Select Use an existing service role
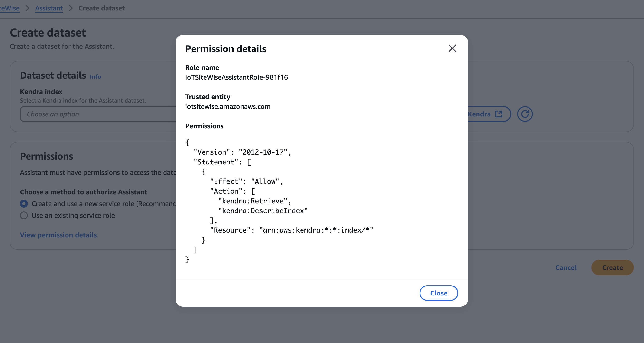This screenshot has height=343, width=644. [x=24, y=215]
